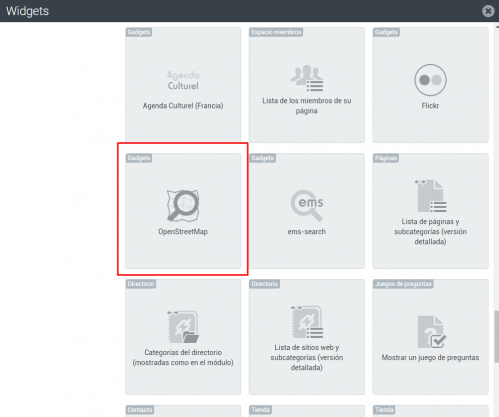Screen dimensions: 499x417
Task: Select 'Mostrar un juego de preguntas' label
Action: [x=430, y=357]
